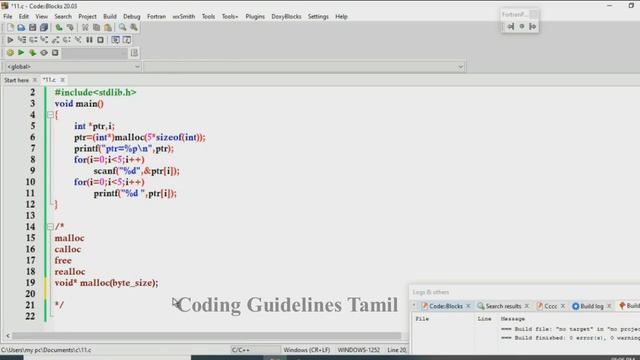640x360 pixels.
Task: Undo the last edit via toolbar
Action: tap(59, 27)
